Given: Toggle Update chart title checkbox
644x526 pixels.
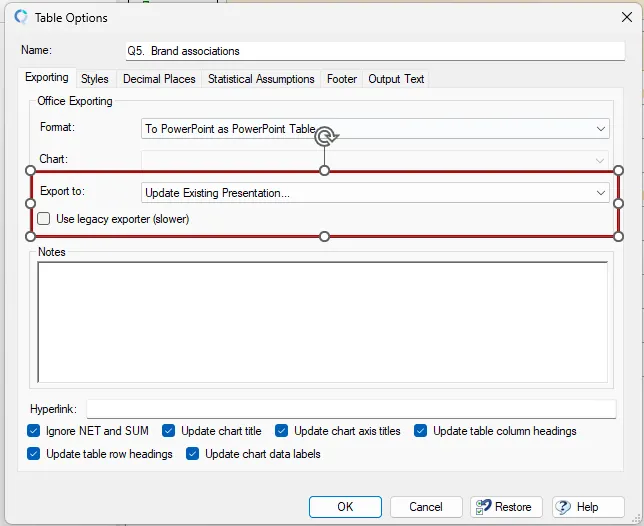Looking at the screenshot, I should click(169, 431).
